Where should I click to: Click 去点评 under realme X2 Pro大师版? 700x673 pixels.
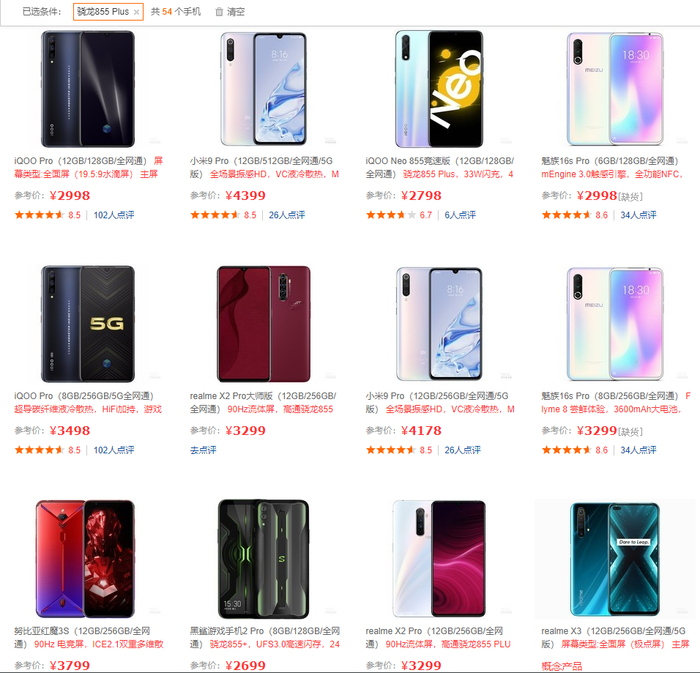pyautogui.click(x=203, y=450)
